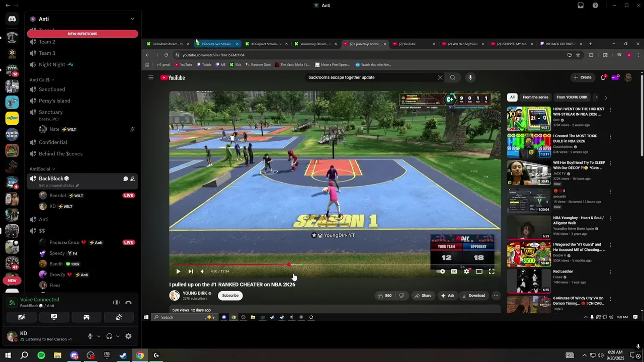This screenshot has width=644, height=362.
Task: Bookmark this page with the star icon
Action: [578, 55]
